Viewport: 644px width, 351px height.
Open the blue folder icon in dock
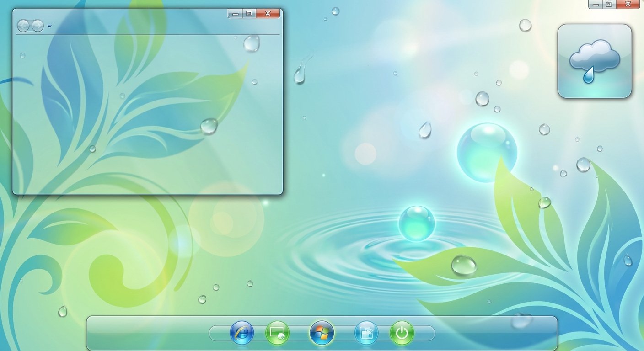click(366, 333)
